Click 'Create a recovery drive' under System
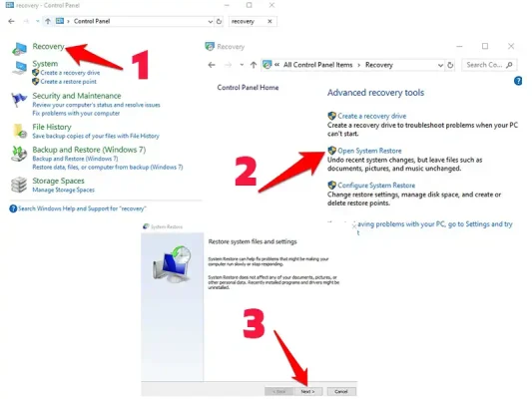 (x=70, y=73)
